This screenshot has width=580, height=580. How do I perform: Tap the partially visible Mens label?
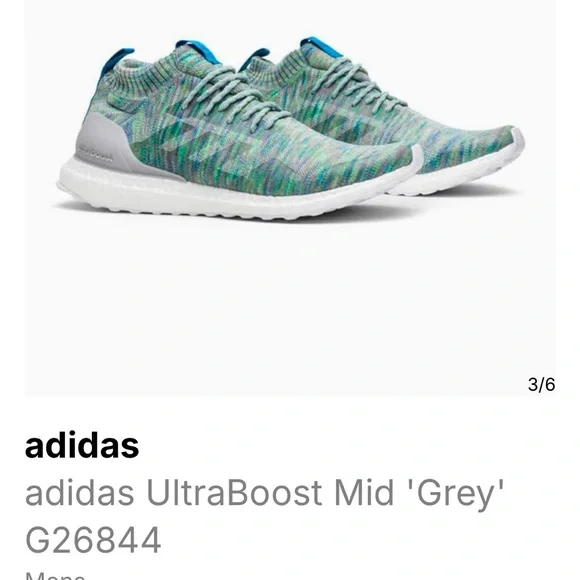coord(55,576)
